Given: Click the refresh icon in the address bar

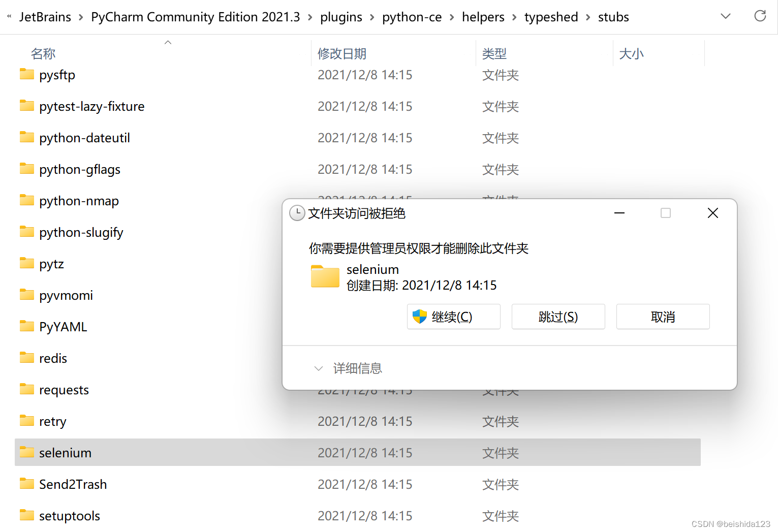Looking at the screenshot, I should coord(760,16).
